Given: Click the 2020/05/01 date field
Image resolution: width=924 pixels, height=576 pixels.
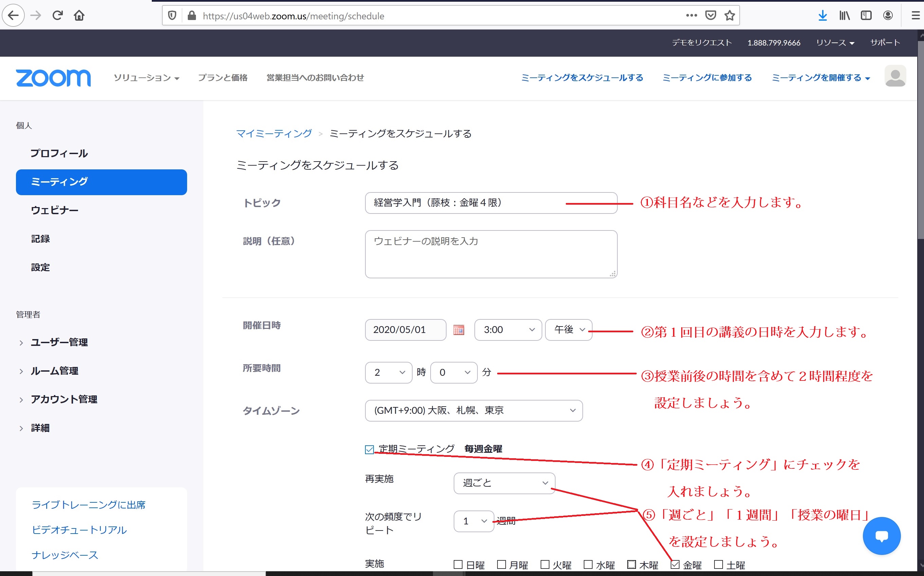Looking at the screenshot, I should (x=405, y=330).
